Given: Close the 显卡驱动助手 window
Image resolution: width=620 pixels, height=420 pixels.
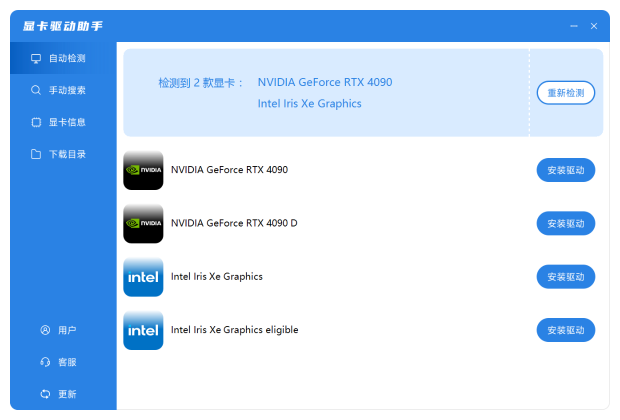Looking at the screenshot, I should click(x=594, y=26).
